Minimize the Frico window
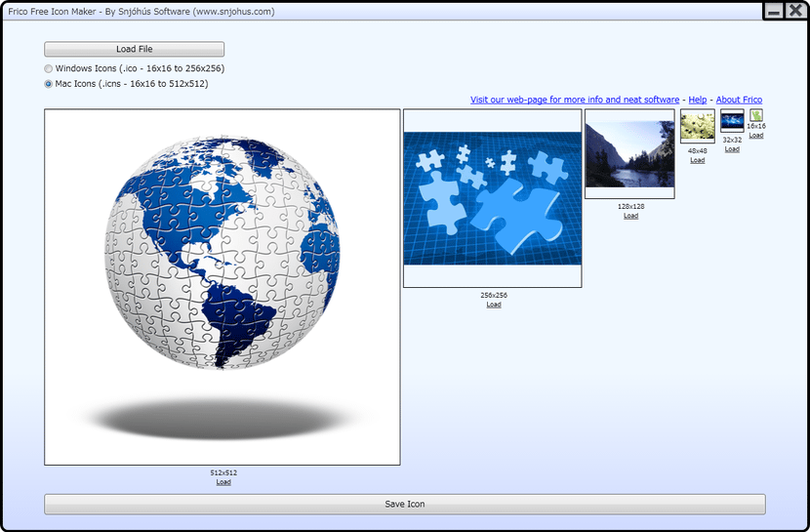This screenshot has width=810, height=532. coord(773,11)
